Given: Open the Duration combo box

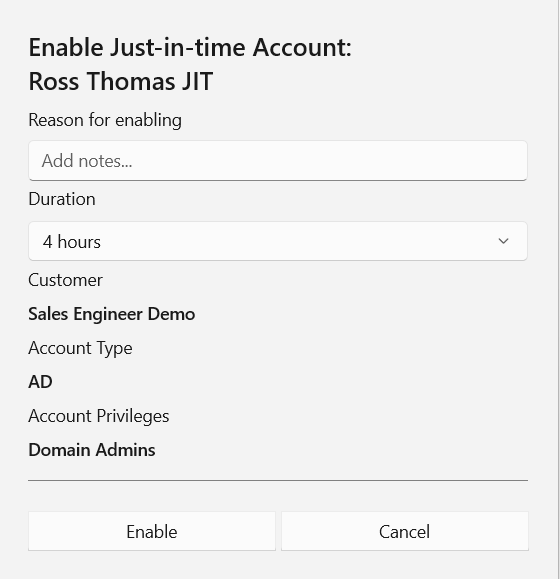Looking at the screenshot, I should tap(278, 241).
